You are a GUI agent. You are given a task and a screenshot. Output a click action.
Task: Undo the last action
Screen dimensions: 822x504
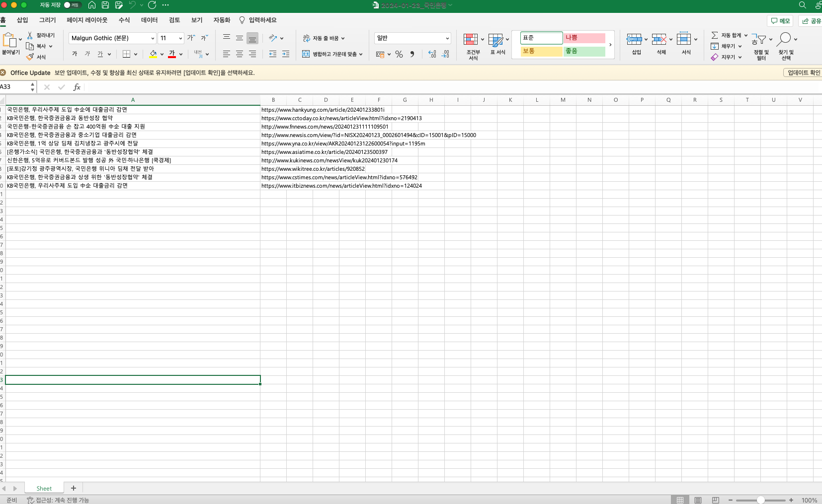click(x=132, y=5)
